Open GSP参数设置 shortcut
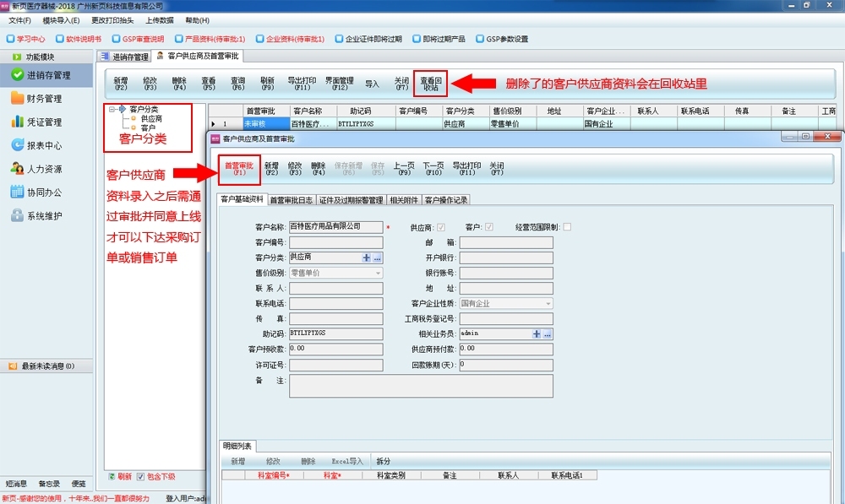 click(502, 39)
